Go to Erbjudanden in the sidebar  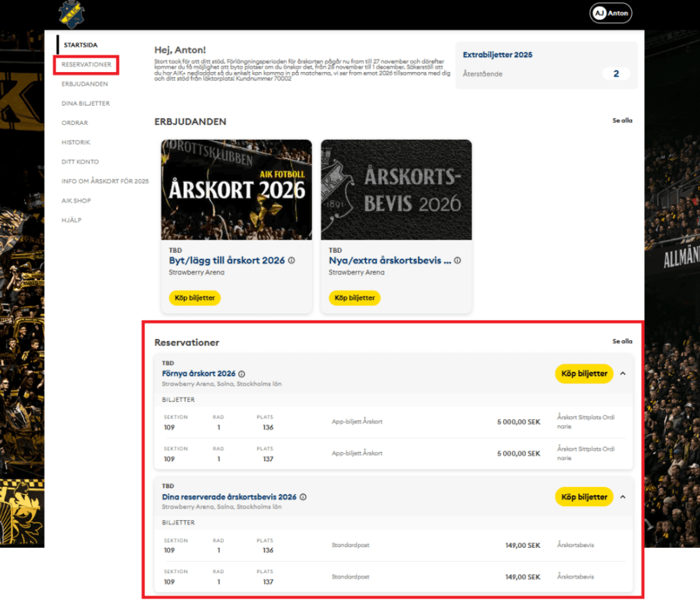tap(84, 84)
